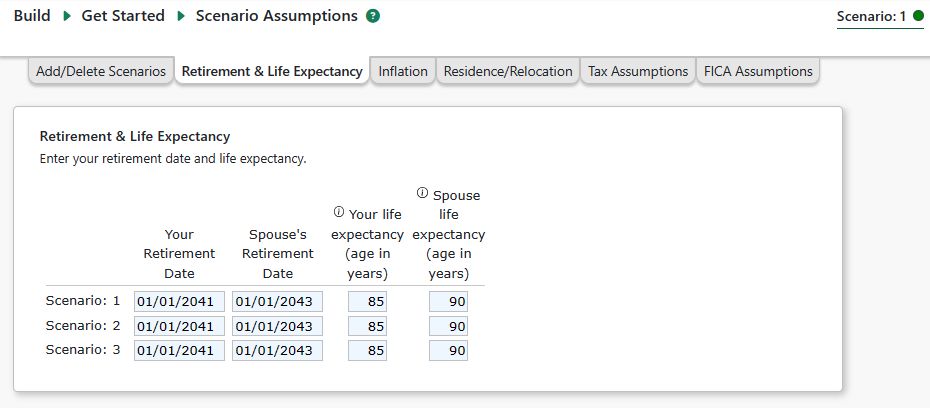Click info icon next to Your life expectancy
The height and width of the screenshot is (408, 930).
point(338,212)
